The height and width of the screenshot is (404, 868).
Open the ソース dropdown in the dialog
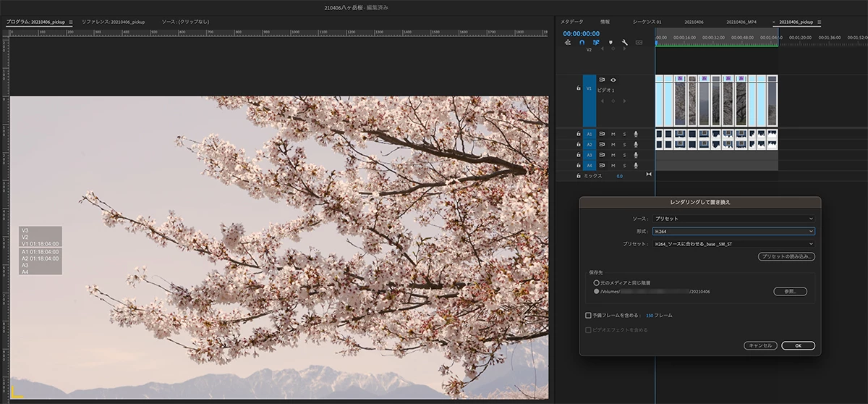pos(733,218)
